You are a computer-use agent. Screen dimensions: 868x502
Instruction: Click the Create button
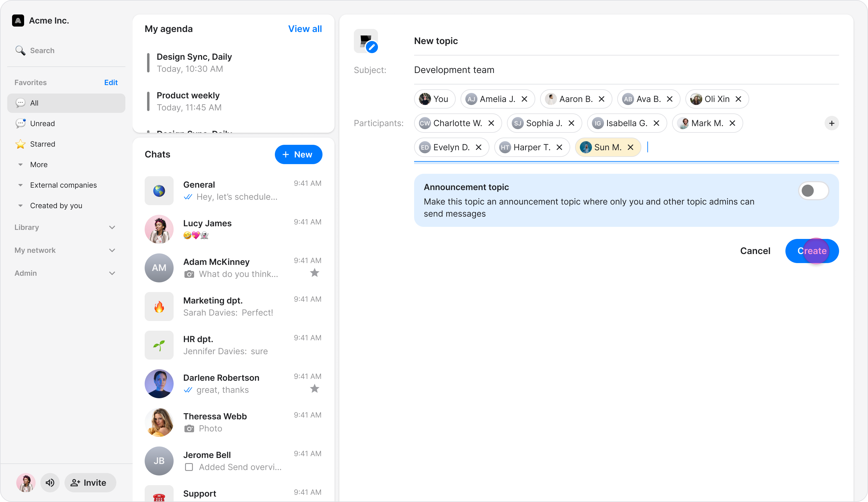coord(812,251)
